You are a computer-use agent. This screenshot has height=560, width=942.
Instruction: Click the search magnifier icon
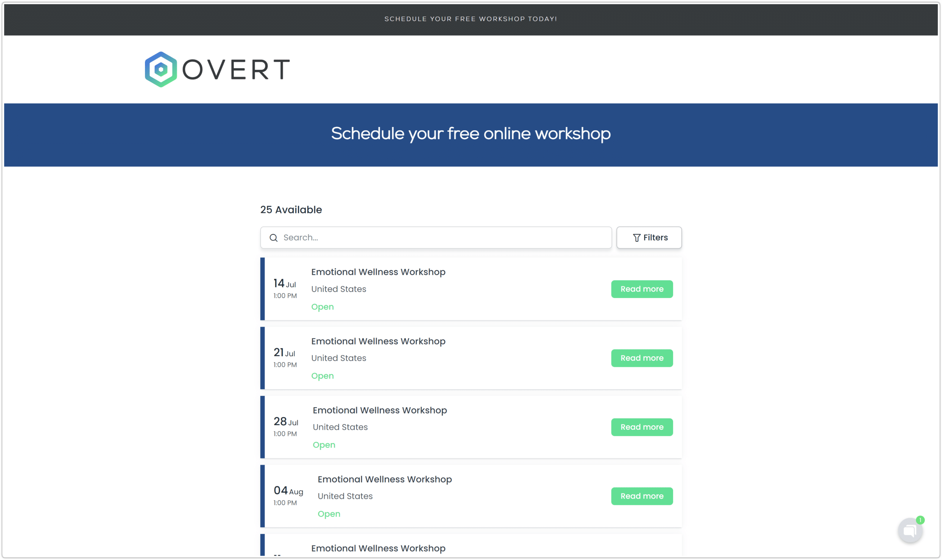pos(274,238)
